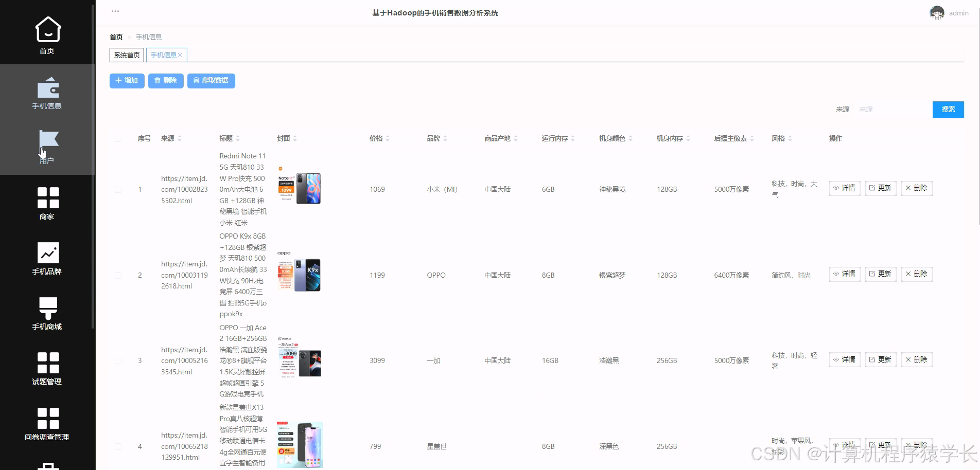The width and height of the screenshot is (980, 470).
Task: Click the 爬取数据 button
Action: pyautogui.click(x=211, y=81)
